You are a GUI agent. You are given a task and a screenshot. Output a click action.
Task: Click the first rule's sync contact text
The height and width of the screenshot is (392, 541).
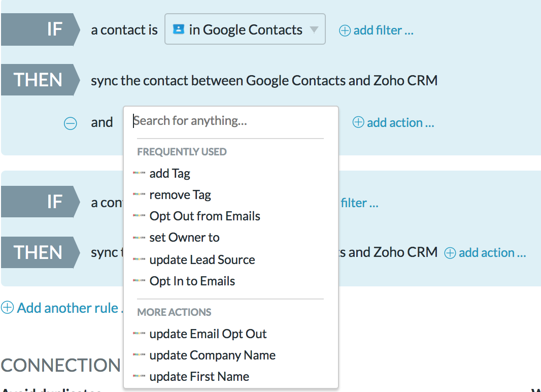(264, 80)
